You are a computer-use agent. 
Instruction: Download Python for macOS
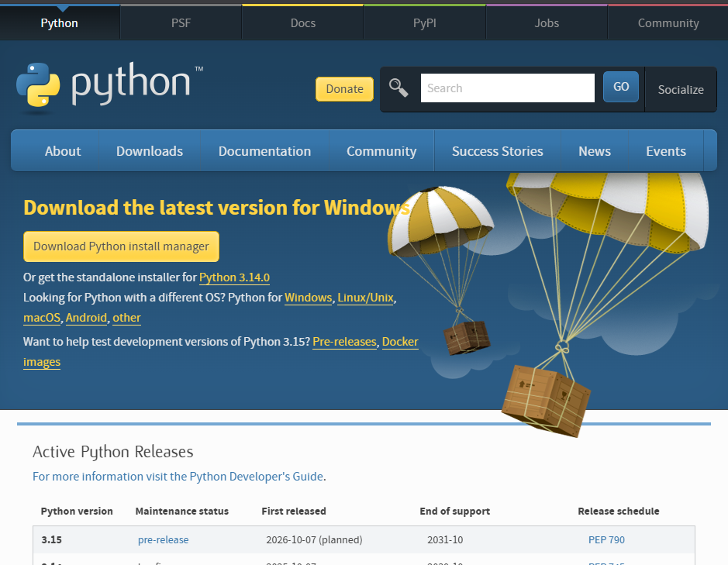42,318
